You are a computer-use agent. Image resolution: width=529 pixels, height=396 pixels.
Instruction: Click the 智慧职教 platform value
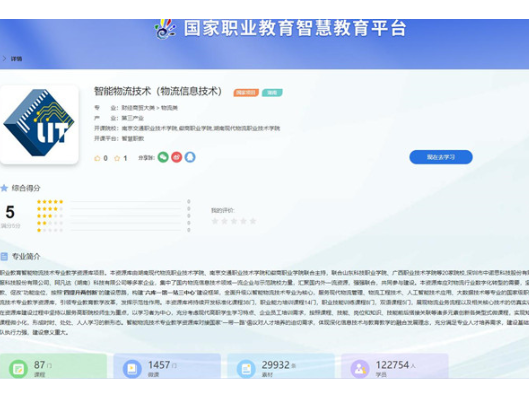[133, 139]
